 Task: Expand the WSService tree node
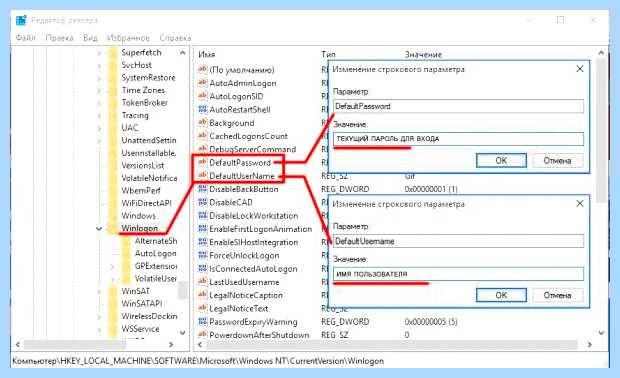(99, 329)
